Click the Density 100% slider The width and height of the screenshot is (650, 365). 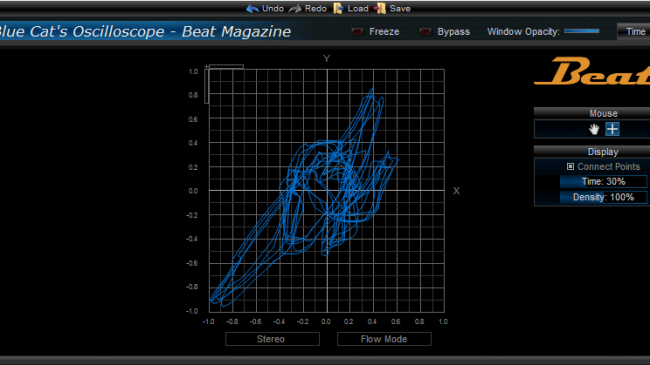click(x=603, y=197)
